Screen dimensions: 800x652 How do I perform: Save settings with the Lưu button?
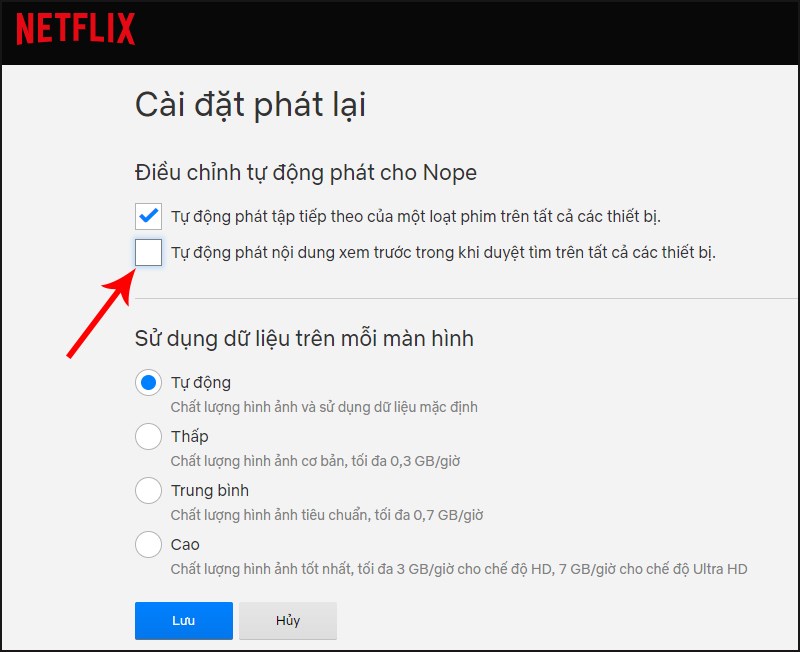pyautogui.click(x=184, y=621)
